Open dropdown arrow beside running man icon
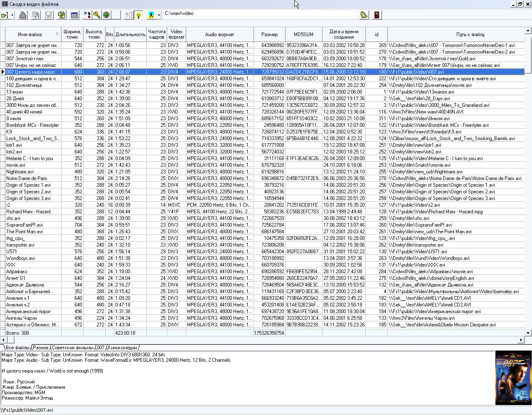The width and height of the screenshot is (532, 415). 159,15
